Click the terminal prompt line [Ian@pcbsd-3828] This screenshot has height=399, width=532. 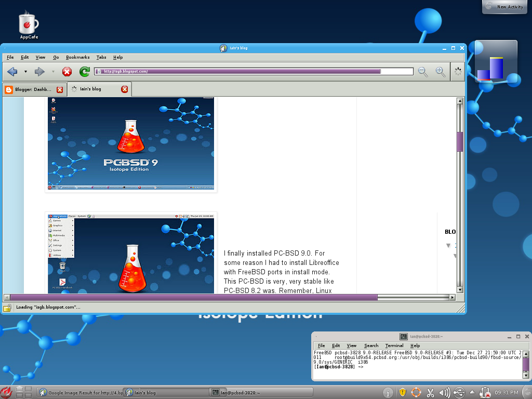pyautogui.click(x=339, y=367)
